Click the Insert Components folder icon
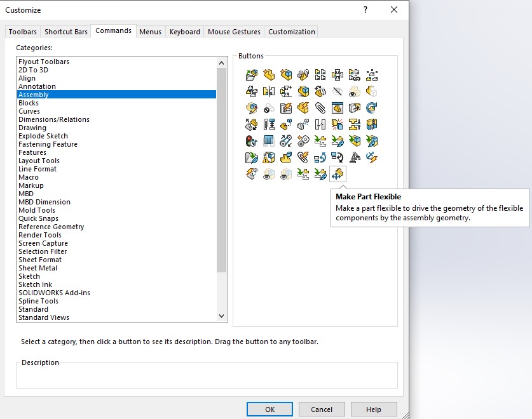532x419 pixels. (x=252, y=75)
